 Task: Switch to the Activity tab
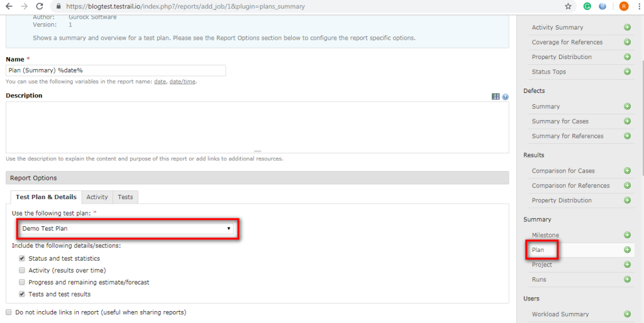coord(97,197)
